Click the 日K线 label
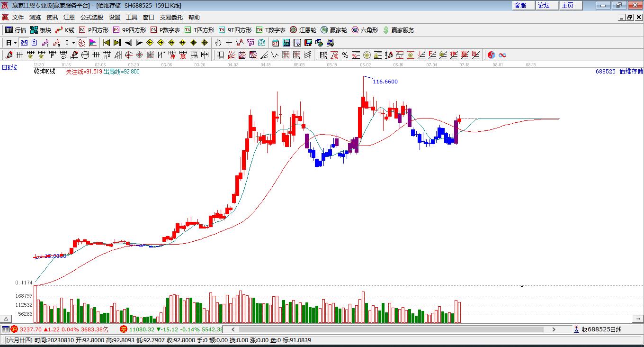The height and width of the screenshot is (347, 644). click(9, 67)
